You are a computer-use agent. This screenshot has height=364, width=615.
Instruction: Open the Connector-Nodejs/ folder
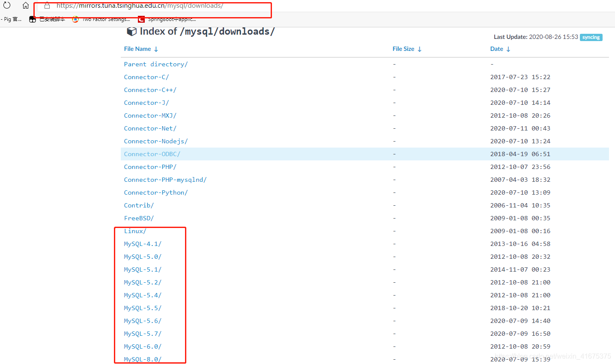tap(156, 141)
